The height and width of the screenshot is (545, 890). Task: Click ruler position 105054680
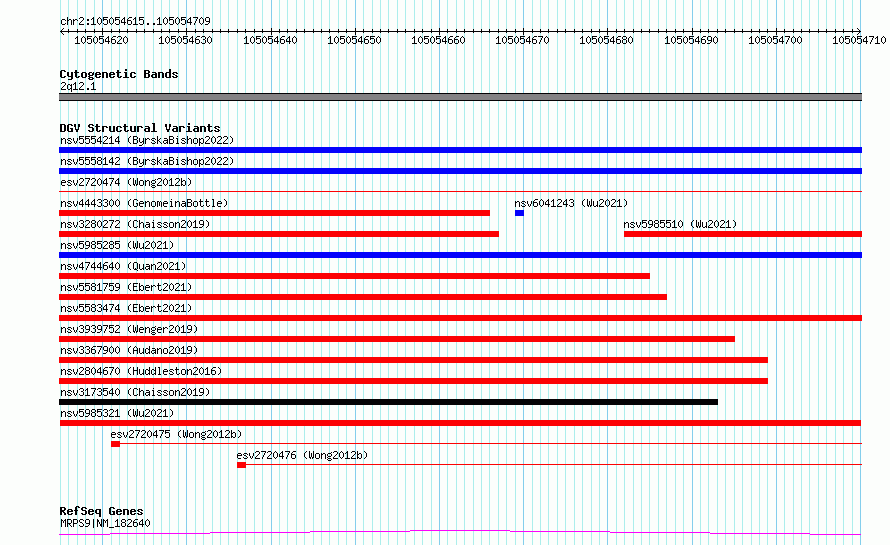[606, 40]
